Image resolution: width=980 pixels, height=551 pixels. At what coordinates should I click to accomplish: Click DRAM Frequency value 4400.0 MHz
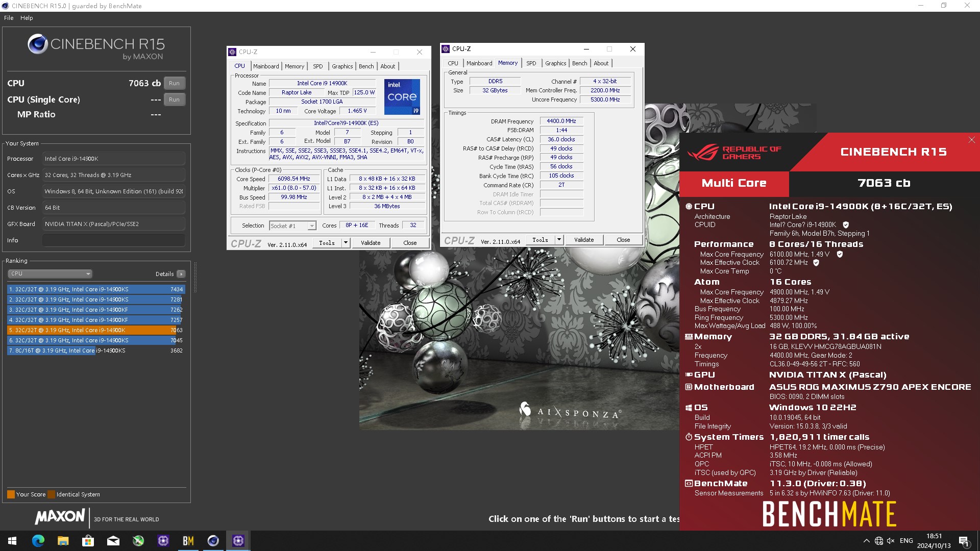(x=561, y=121)
